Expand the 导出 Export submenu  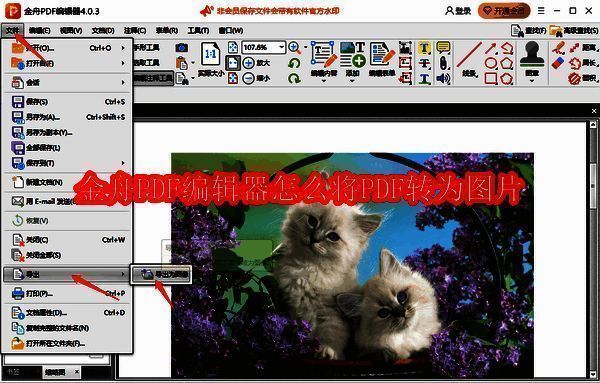click(x=67, y=274)
